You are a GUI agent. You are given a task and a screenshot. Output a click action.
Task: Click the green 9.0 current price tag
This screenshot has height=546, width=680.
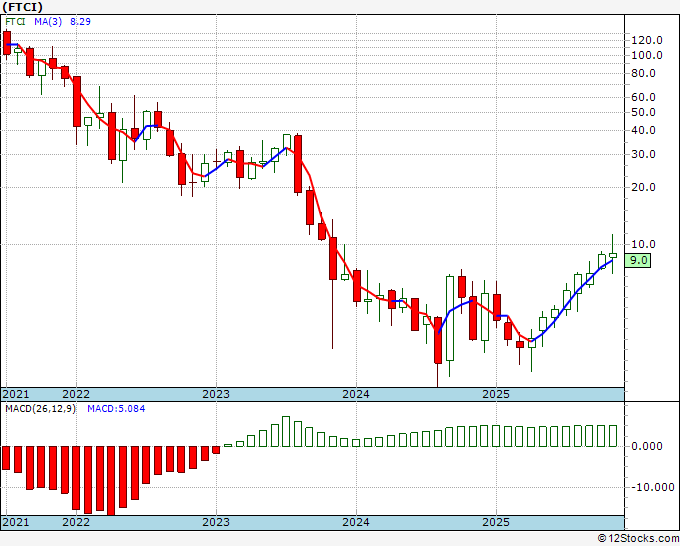click(x=638, y=260)
